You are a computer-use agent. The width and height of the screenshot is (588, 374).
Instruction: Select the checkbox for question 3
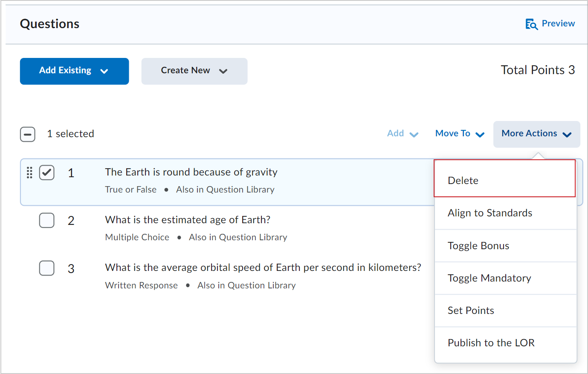click(x=47, y=268)
